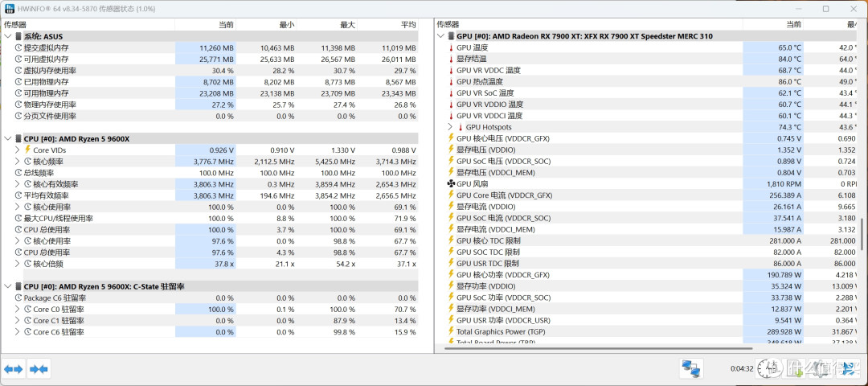Expand the 核心频率 row
The height and width of the screenshot is (386, 868).
(x=18, y=161)
